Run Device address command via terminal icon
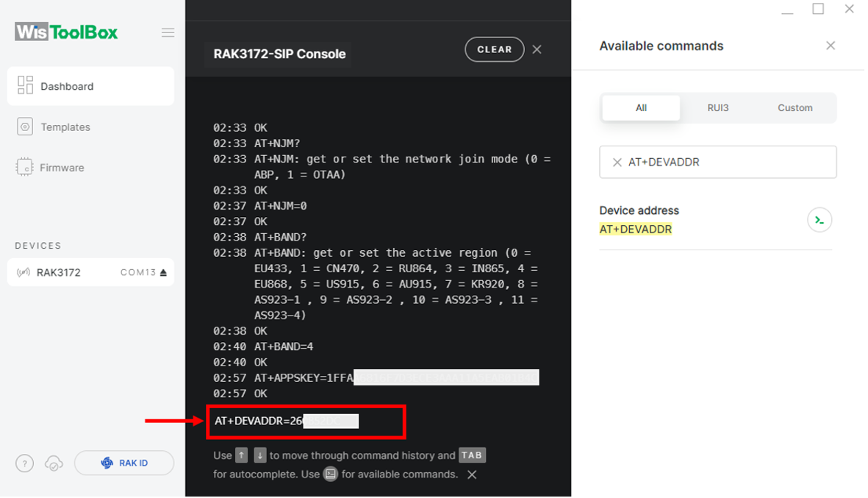The width and height of the screenshot is (868, 498). pyautogui.click(x=819, y=220)
